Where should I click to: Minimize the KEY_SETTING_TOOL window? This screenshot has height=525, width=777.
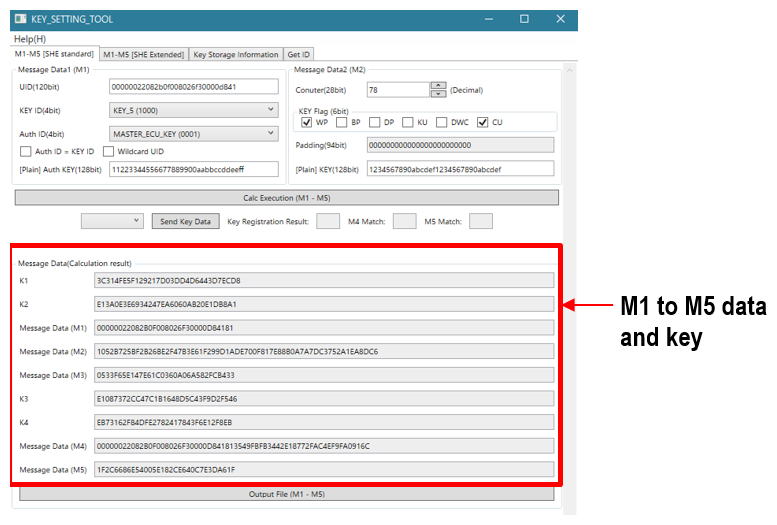(489, 19)
